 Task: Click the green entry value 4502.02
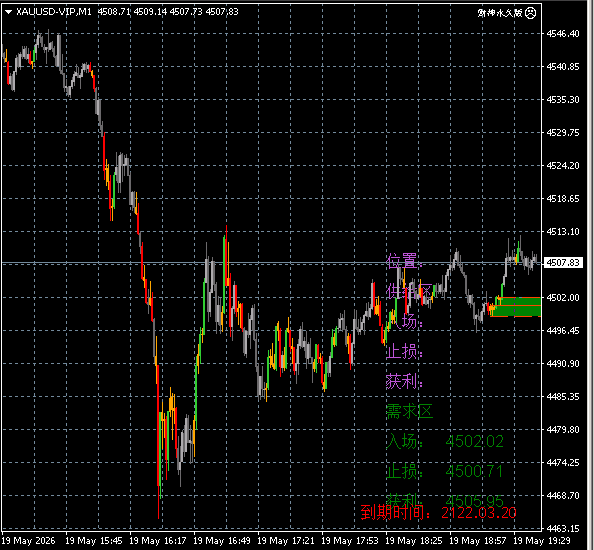click(x=474, y=442)
